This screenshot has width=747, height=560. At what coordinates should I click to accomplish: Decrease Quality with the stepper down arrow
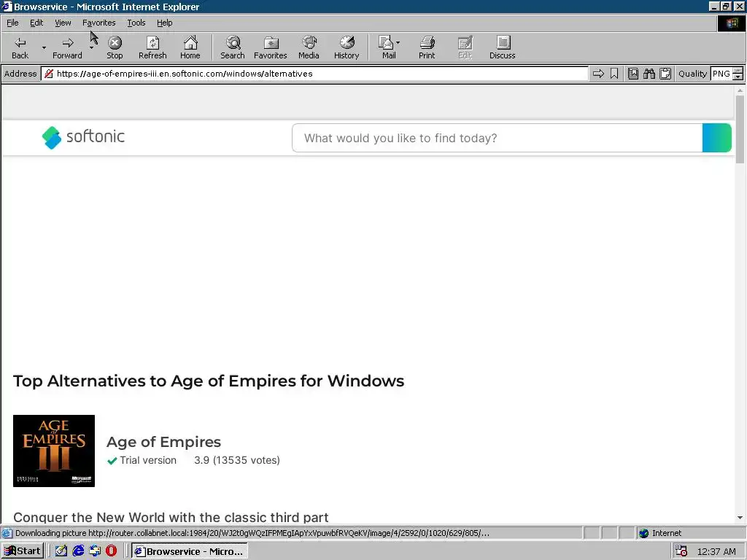[738, 77]
